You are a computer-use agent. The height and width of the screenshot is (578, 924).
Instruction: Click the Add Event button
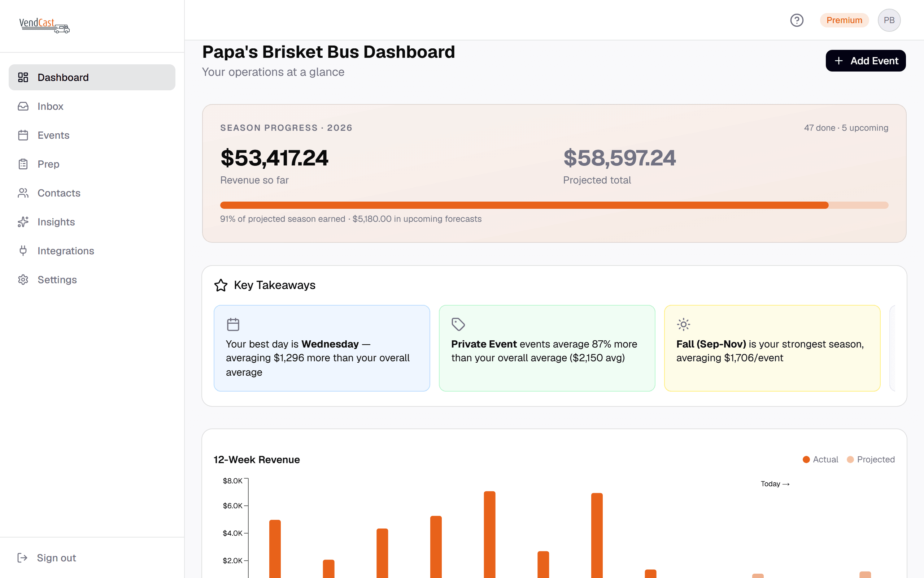[866, 61]
